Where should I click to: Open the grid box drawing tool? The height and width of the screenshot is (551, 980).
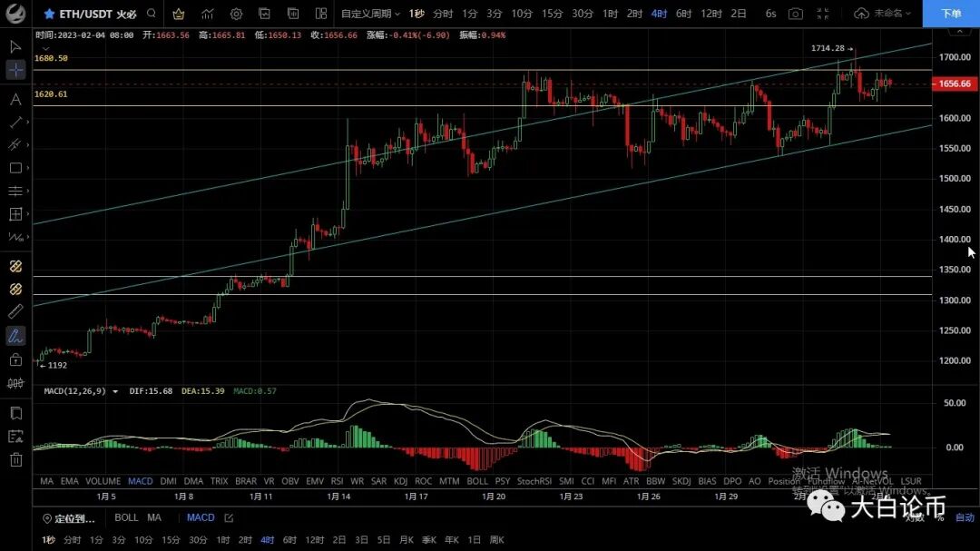[15, 214]
